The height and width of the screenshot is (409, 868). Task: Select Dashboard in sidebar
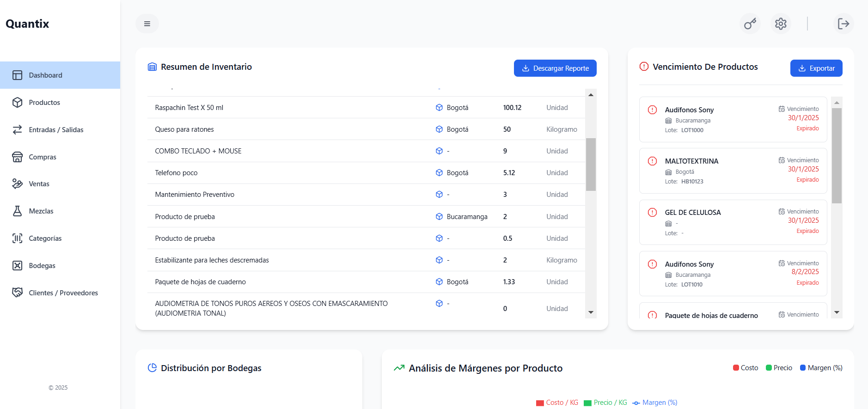coord(60,75)
